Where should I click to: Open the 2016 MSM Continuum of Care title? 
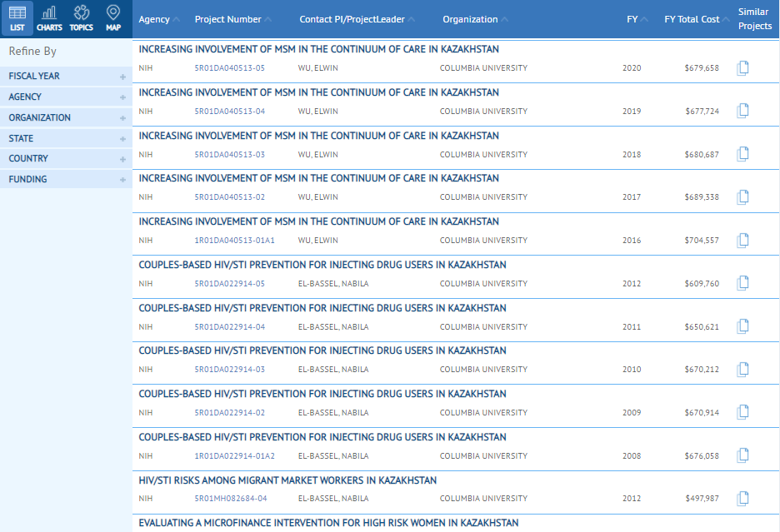[319, 221]
